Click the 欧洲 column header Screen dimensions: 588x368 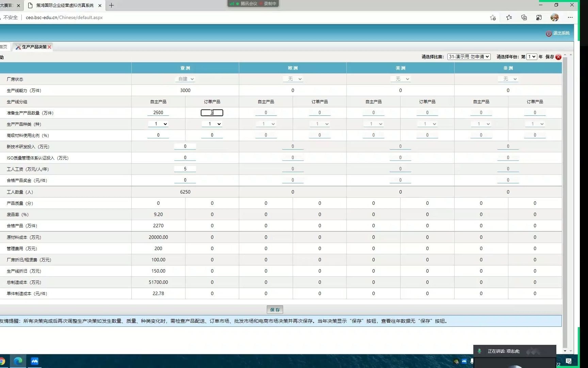pyautogui.click(x=293, y=68)
